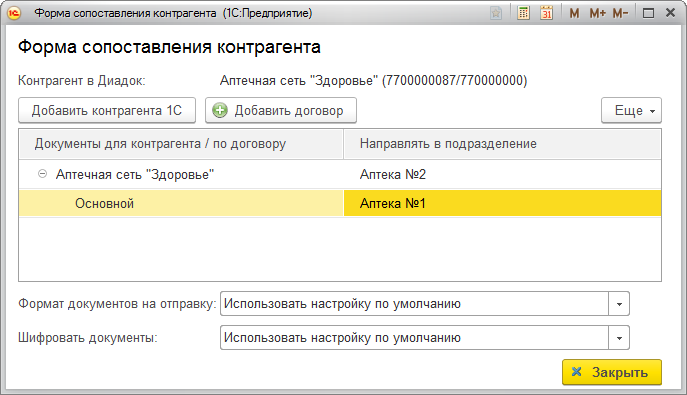Add the form to favorites with the star icon
Screen dimensions: 687x395
pos(496,13)
